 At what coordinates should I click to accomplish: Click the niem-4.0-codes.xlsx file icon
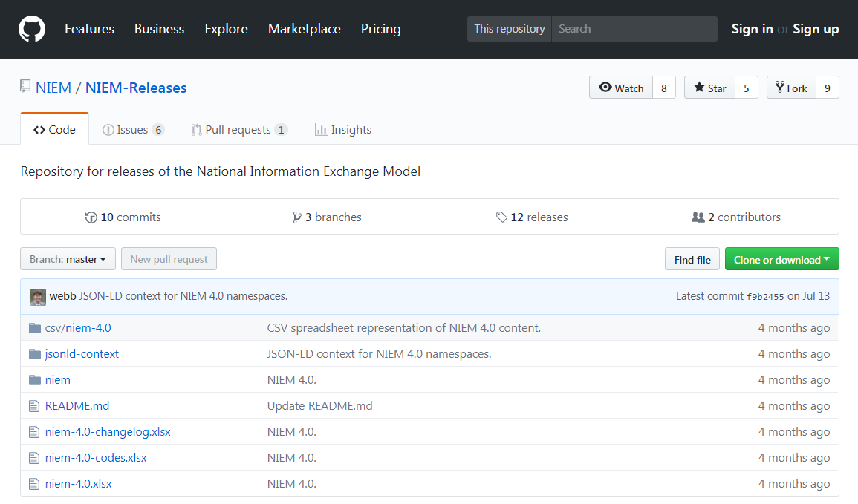[x=33, y=458]
